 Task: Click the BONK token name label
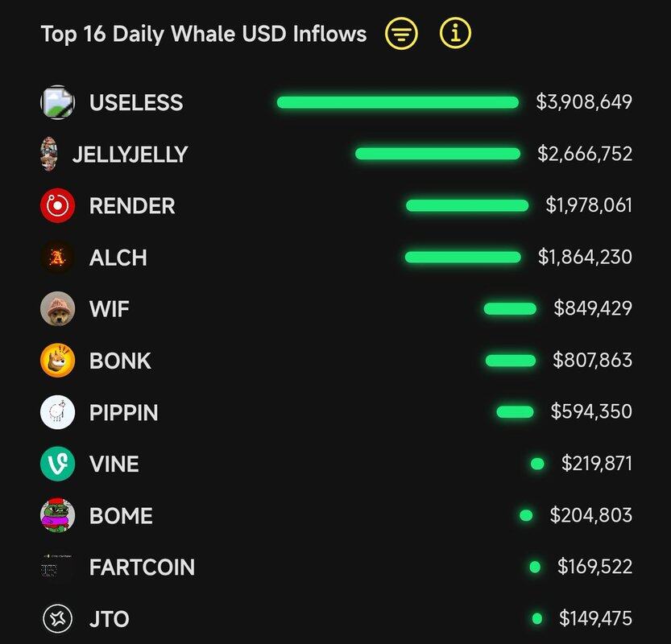[x=120, y=361]
